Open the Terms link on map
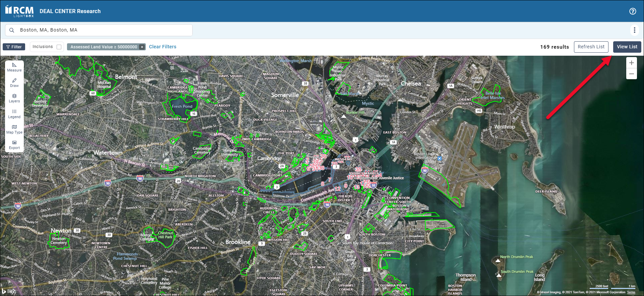644x296 pixels. point(631,292)
